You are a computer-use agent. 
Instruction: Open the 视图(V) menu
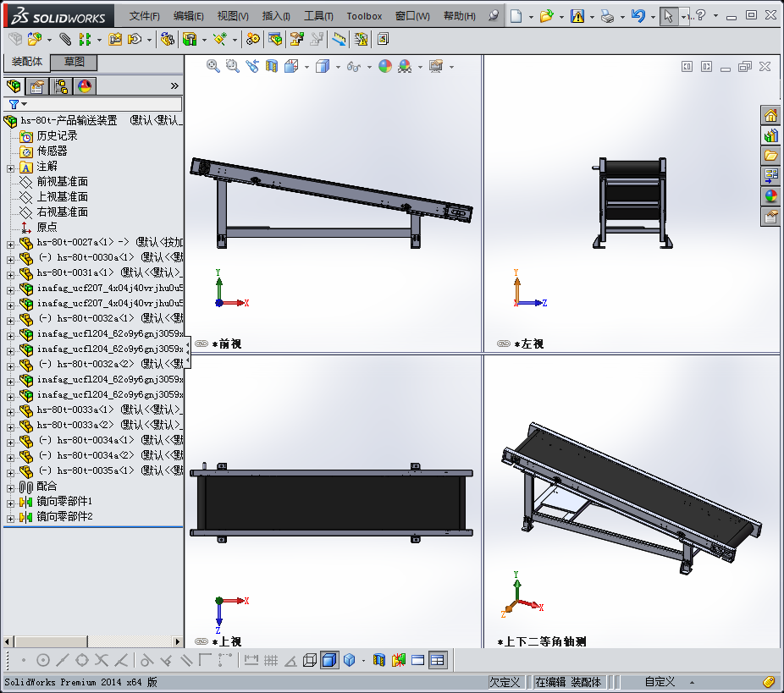[x=233, y=16]
